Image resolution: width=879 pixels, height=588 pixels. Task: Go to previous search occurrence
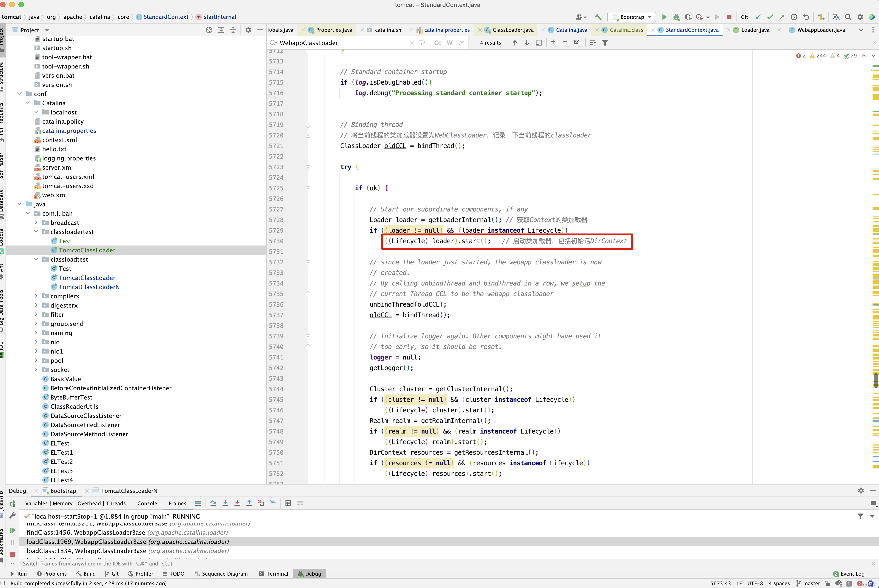[x=515, y=43]
